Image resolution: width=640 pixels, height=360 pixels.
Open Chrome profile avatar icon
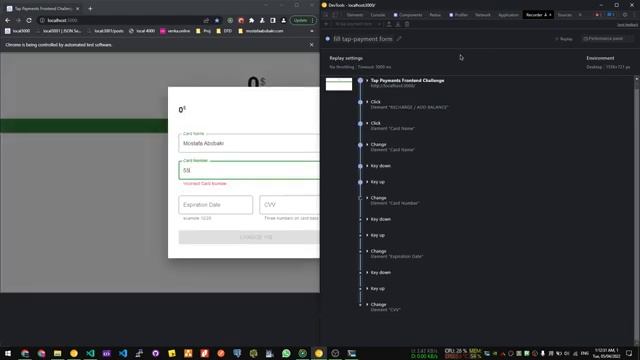284,20
